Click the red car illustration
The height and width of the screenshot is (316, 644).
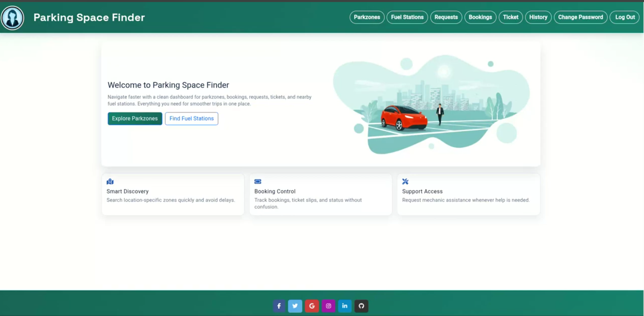(404, 118)
